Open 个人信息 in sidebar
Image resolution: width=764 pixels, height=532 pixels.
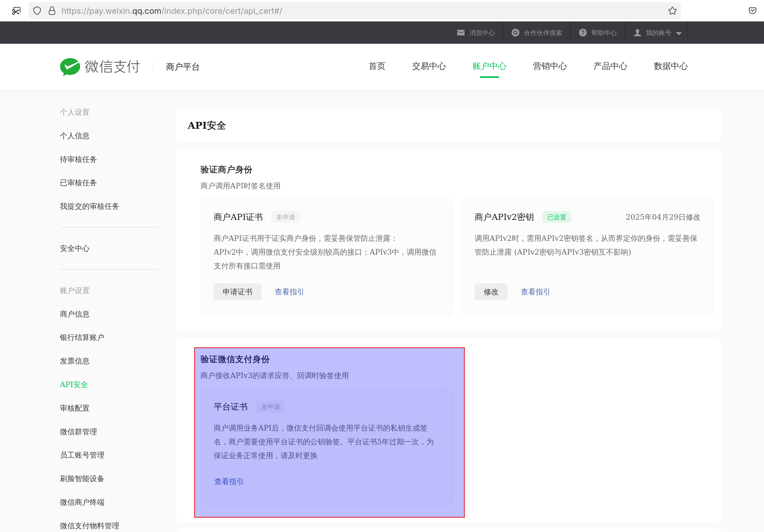(x=75, y=136)
